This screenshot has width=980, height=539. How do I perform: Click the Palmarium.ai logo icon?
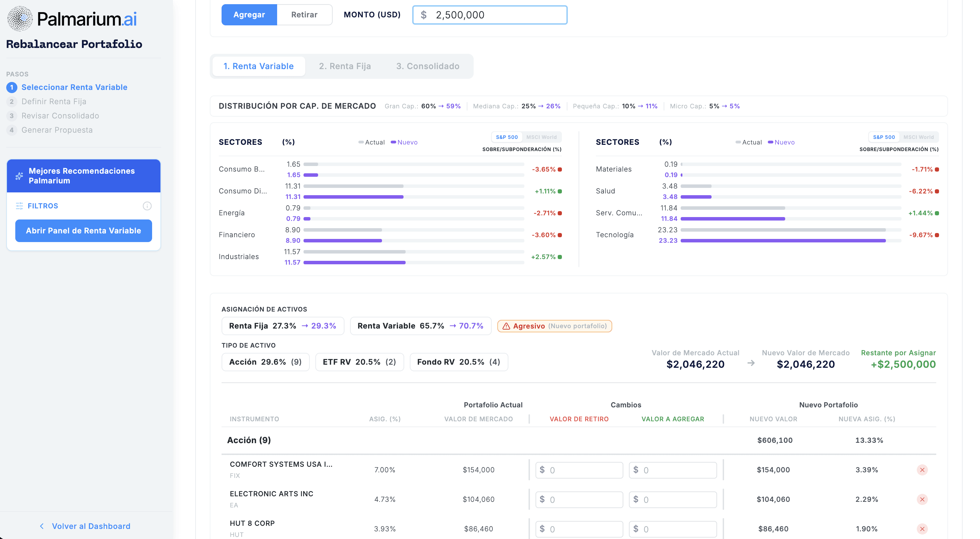20,19
